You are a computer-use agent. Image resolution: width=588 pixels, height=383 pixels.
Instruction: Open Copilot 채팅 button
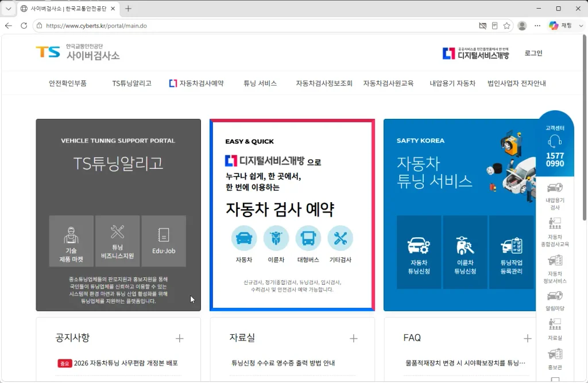(x=560, y=25)
